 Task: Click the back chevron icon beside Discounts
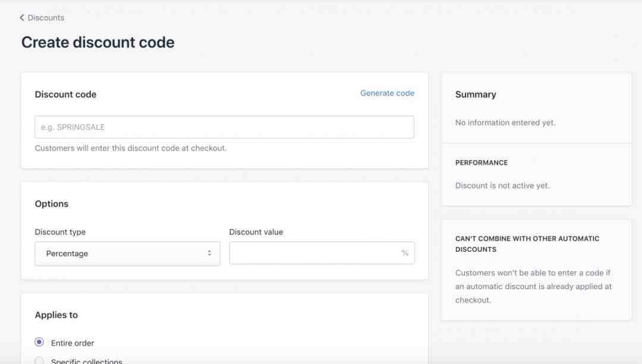[22, 18]
